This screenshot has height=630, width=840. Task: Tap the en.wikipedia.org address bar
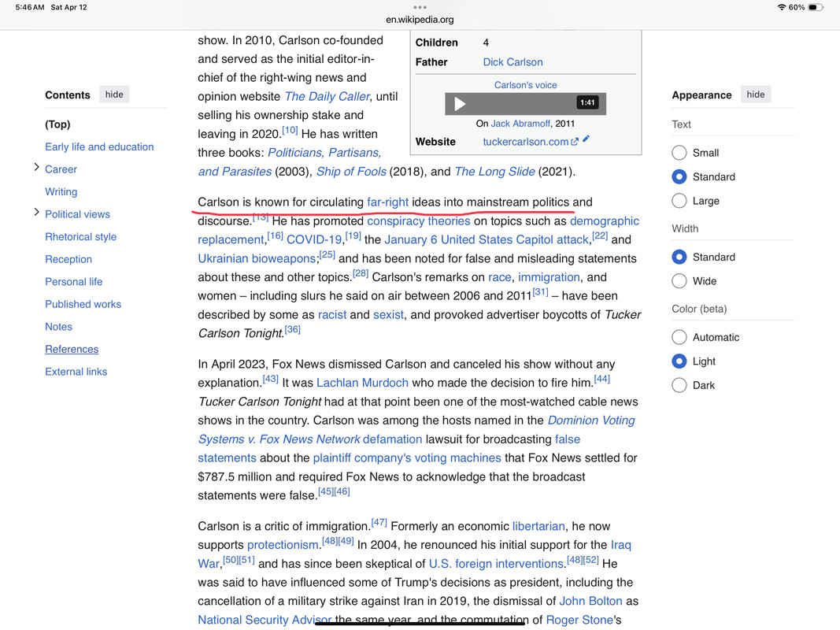[x=420, y=20]
